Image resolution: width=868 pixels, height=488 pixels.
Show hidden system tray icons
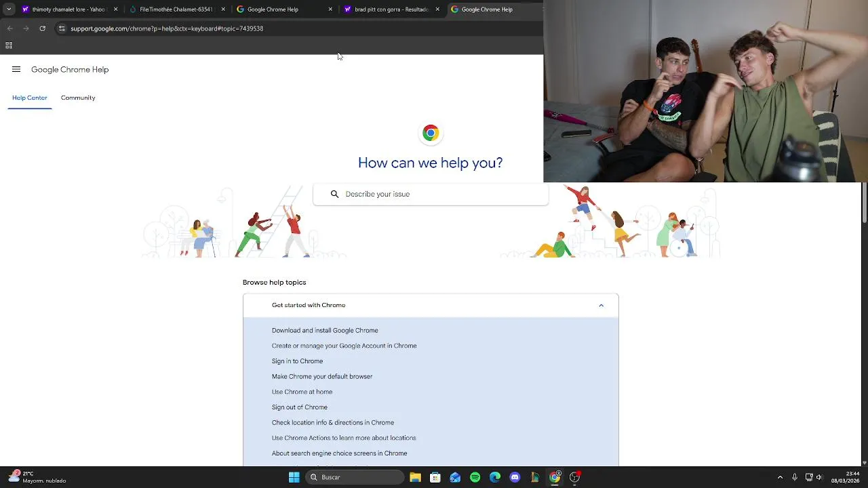(x=780, y=477)
